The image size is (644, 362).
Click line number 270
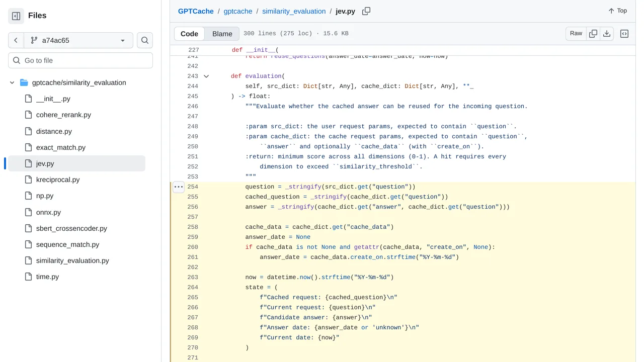pos(192,348)
